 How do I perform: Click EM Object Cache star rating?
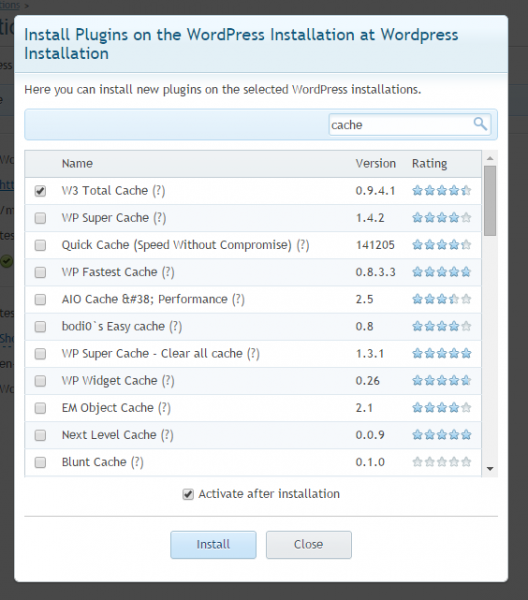442,408
